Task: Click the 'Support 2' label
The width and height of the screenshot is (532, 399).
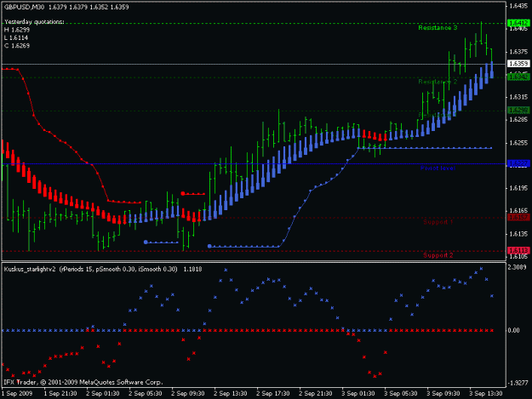Action: tap(438, 255)
